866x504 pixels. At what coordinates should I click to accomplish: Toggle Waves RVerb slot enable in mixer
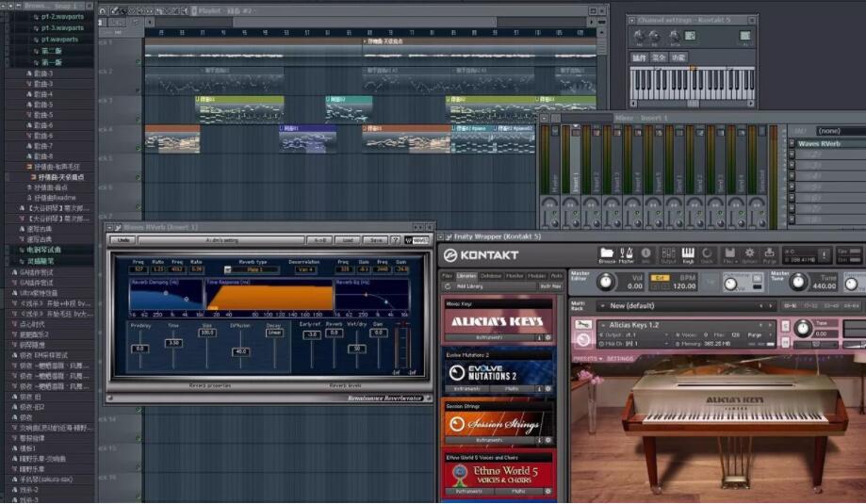[x=792, y=143]
